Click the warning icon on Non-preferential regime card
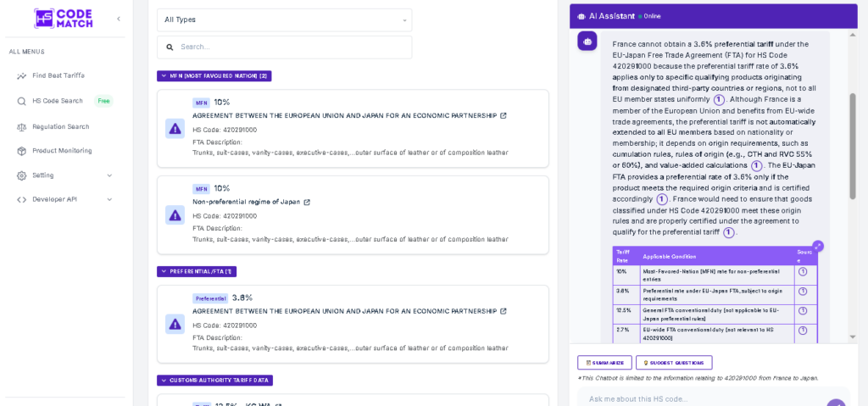This screenshot has width=868, height=406. tap(175, 215)
